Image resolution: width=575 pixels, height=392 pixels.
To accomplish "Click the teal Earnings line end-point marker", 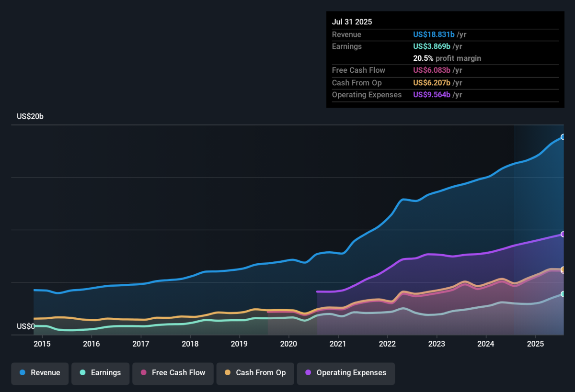I will 563,294.
